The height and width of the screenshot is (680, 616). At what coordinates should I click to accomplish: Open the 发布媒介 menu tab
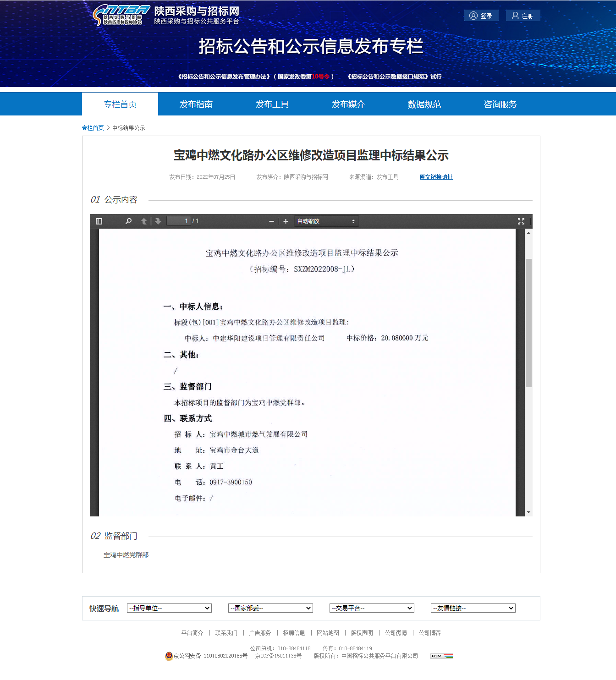pos(348,104)
